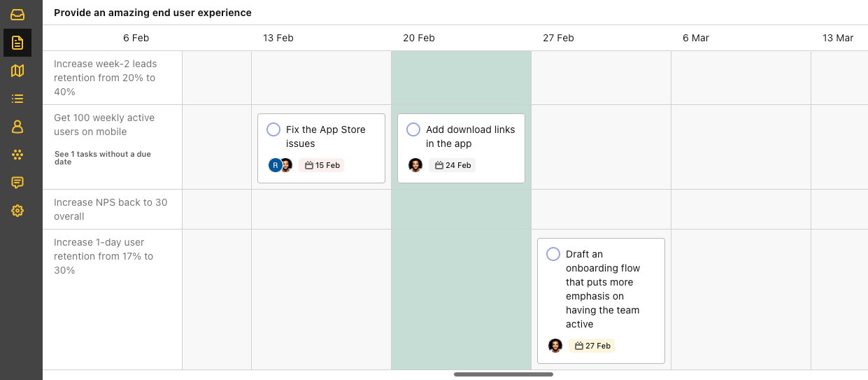
Task: Click the R assignee avatar on App Store task
Action: pos(276,165)
